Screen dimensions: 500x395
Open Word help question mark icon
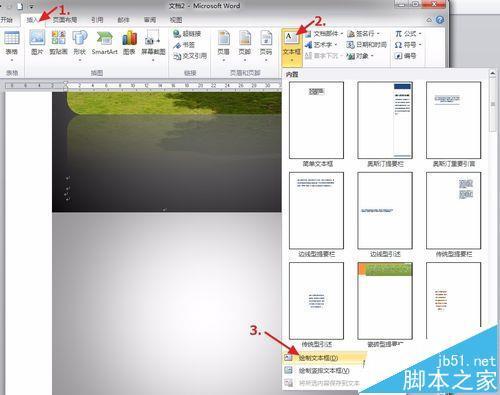pyautogui.click(x=440, y=20)
